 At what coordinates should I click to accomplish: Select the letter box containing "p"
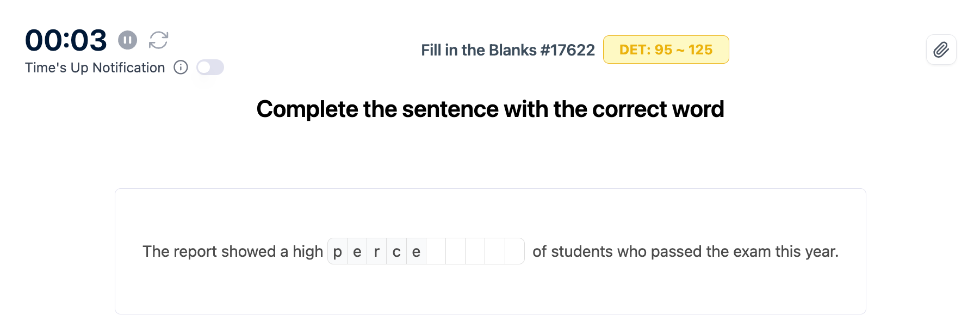point(338,251)
